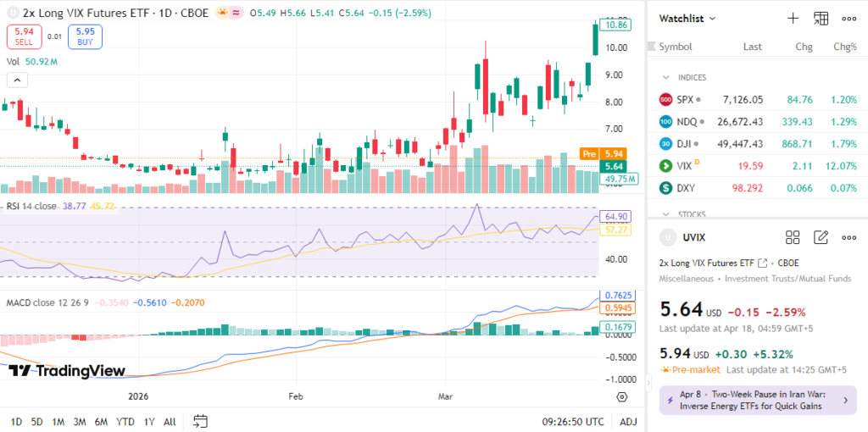This screenshot has width=868, height=432.
Task: Open the UVIX note edit icon
Action: (821, 237)
